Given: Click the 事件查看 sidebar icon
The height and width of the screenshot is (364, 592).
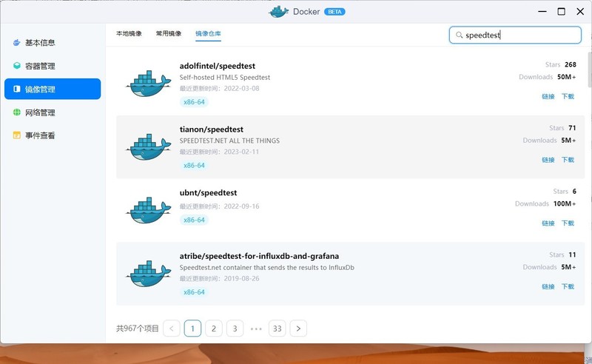Looking at the screenshot, I should tap(16, 135).
